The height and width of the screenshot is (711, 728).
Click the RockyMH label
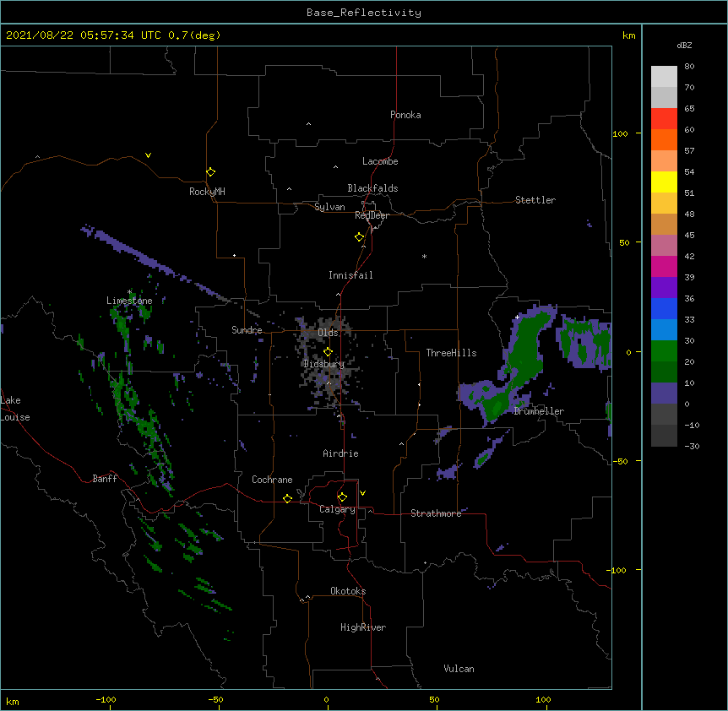[x=207, y=192]
